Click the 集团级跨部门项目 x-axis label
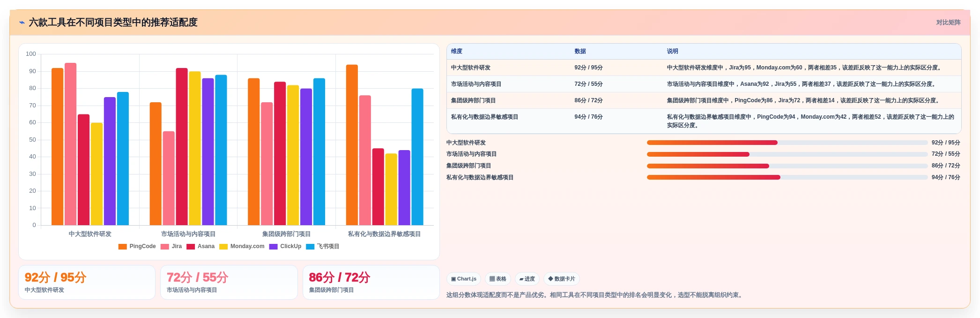Image resolution: width=980 pixels, height=318 pixels. (286, 234)
